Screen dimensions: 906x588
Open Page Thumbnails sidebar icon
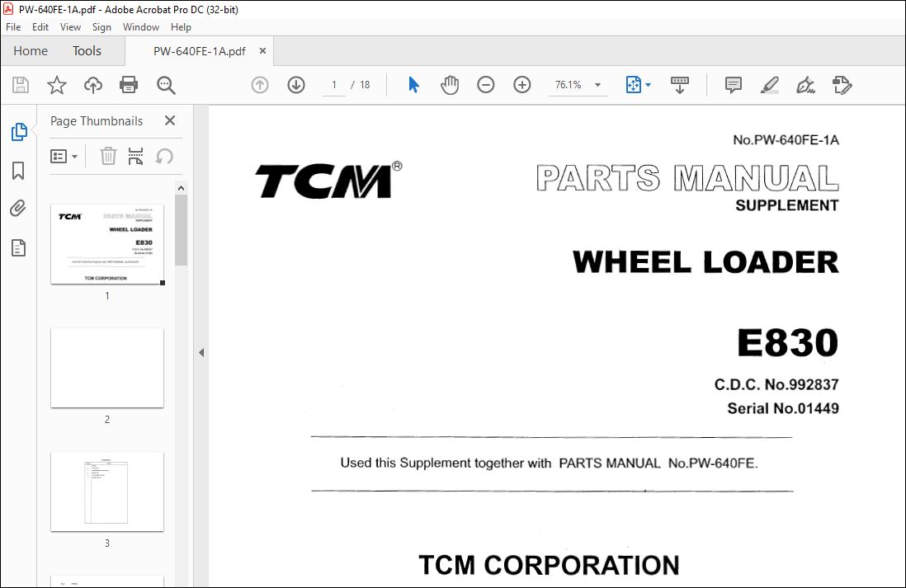tap(18, 132)
